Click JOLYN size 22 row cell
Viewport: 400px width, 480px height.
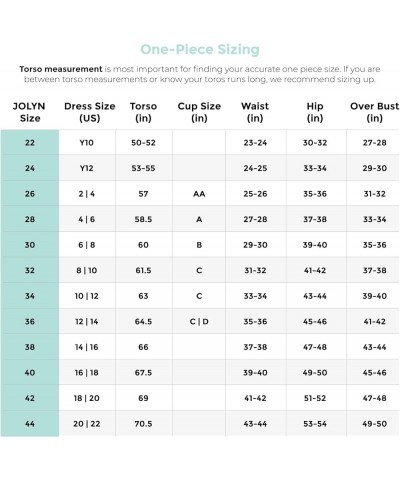click(30, 142)
